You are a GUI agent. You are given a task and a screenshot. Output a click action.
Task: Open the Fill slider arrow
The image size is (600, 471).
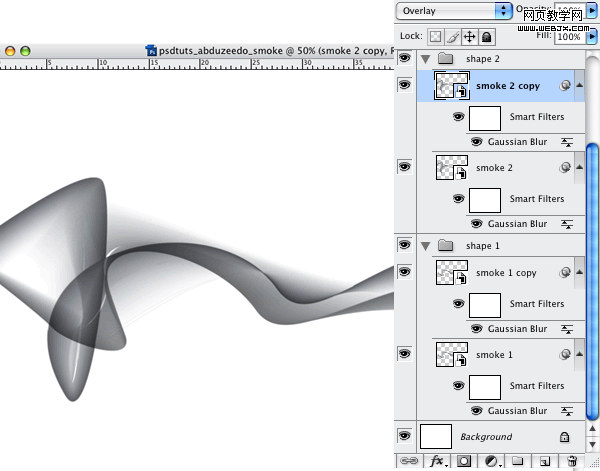(592, 36)
